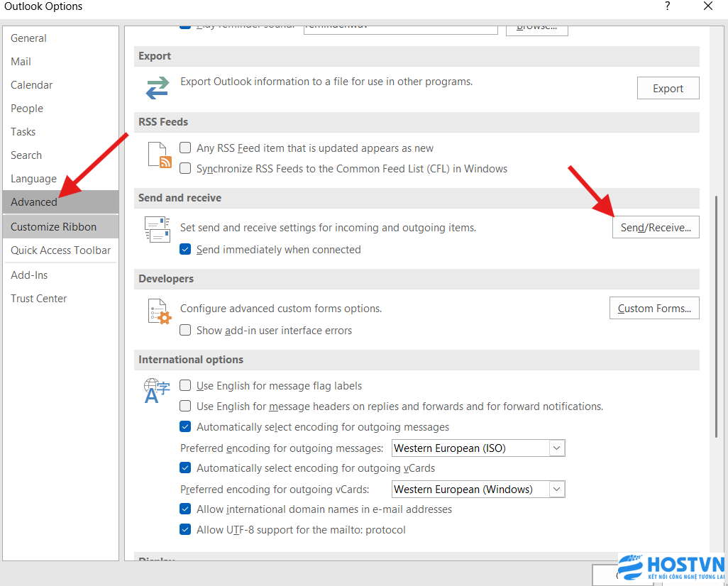
Task: Click the RSS Feeds document icon
Action: click(159, 154)
